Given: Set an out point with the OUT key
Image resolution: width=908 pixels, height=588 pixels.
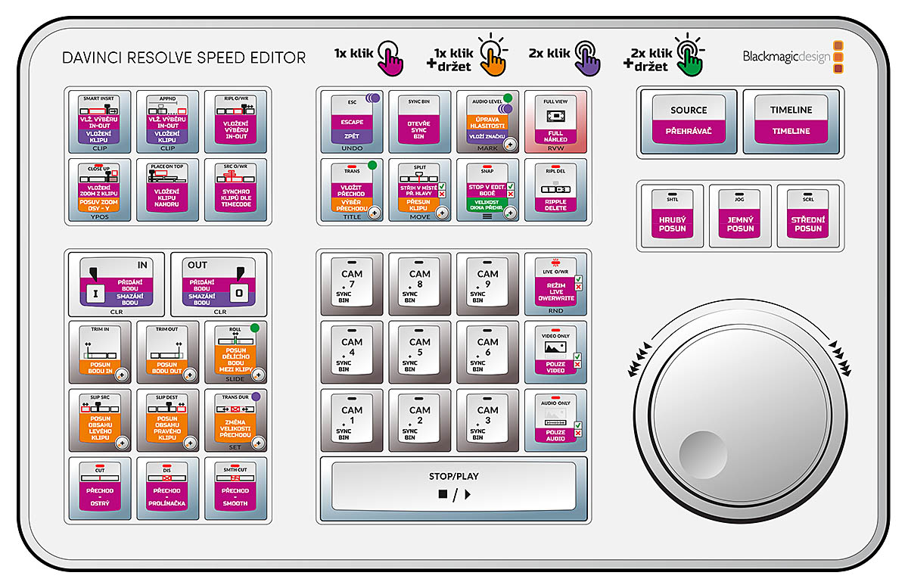Looking at the screenshot, I should tap(219, 285).
